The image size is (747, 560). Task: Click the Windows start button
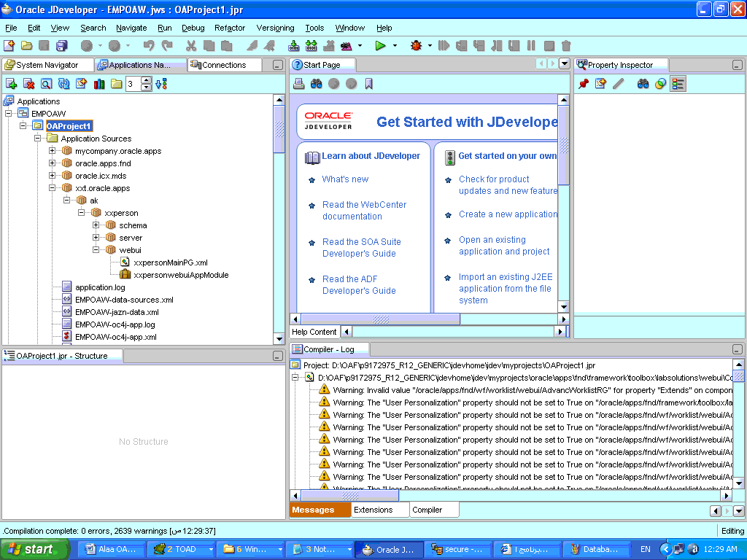(x=35, y=550)
